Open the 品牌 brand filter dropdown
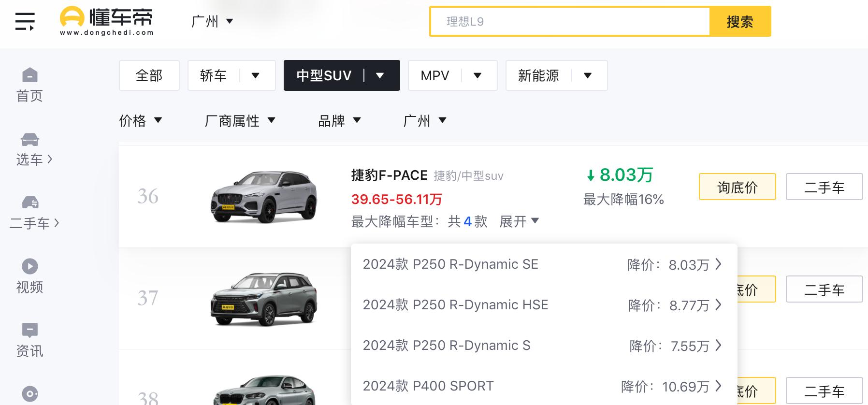The width and height of the screenshot is (868, 405). (x=339, y=120)
